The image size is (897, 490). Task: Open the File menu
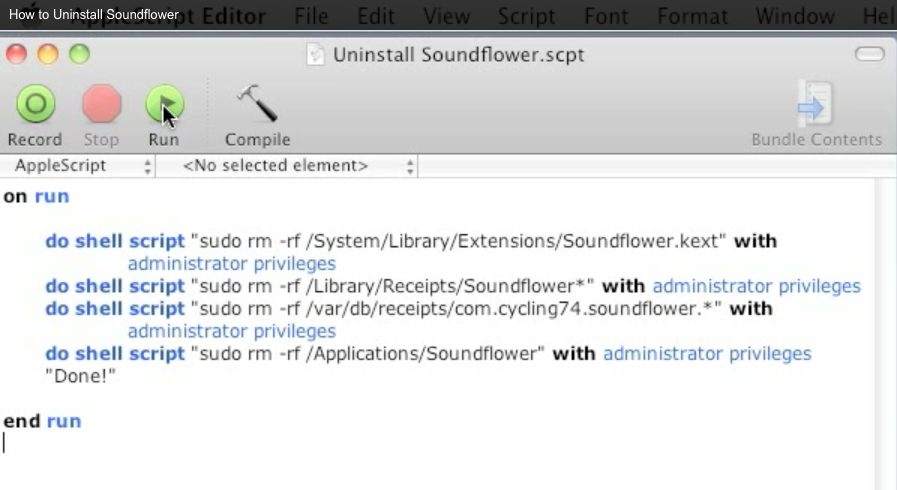pos(311,16)
